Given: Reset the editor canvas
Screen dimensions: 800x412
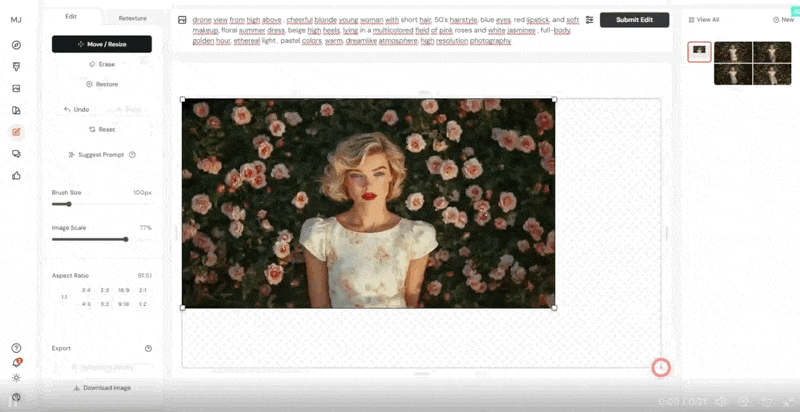Looking at the screenshot, I should point(102,130).
